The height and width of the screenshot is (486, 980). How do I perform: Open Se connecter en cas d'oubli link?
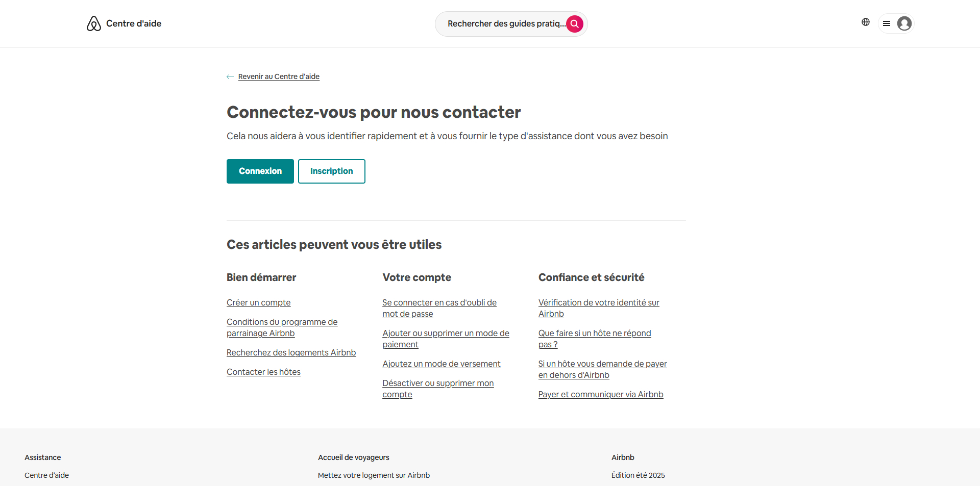point(439,309)
